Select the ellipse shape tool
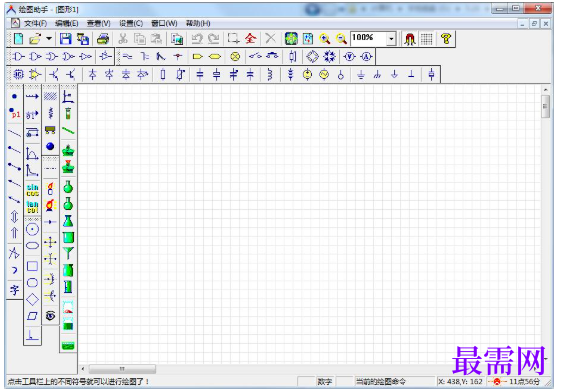The height and width of the screenshot is (392, 564). (32, 246)
